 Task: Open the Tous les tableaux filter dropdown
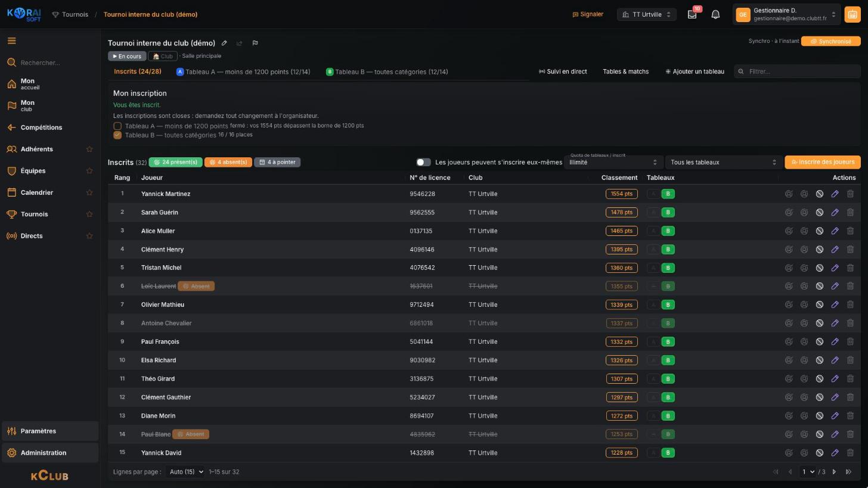[723, 163]
